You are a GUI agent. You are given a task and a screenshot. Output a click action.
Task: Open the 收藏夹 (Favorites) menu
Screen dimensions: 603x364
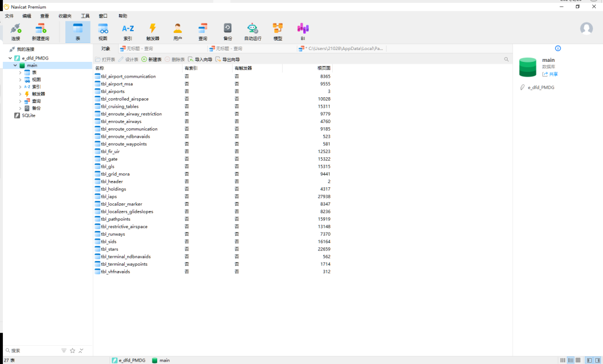click(65, 16)
